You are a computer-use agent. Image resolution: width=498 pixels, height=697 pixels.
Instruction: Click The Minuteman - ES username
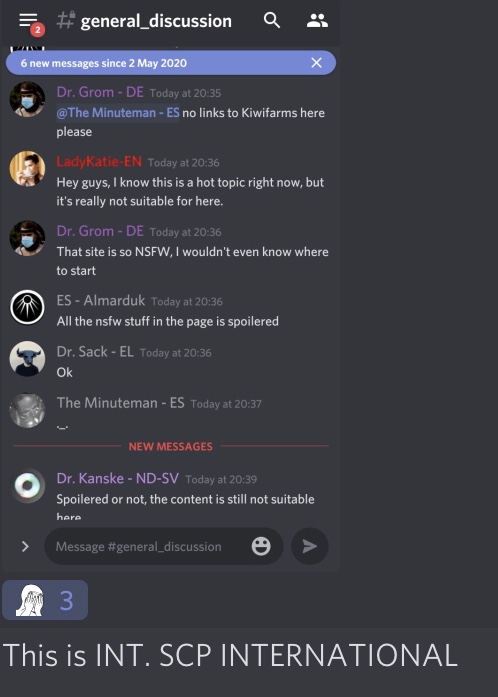120,403
